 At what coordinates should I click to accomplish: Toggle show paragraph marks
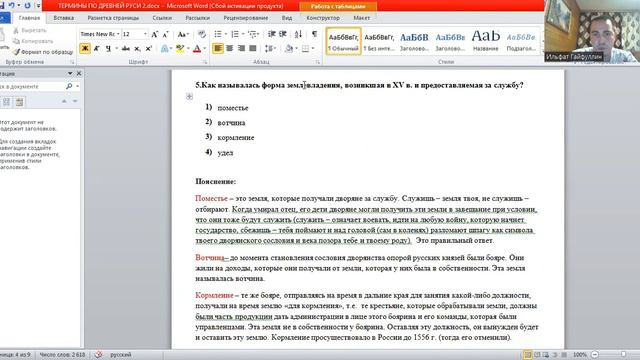(314, 34)
